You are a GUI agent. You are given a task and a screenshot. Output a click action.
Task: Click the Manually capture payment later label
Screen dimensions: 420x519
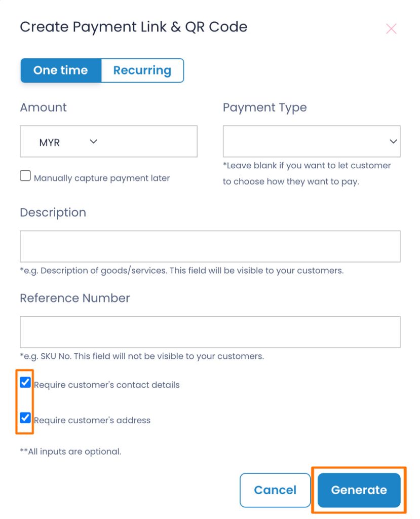pos(102,178)
